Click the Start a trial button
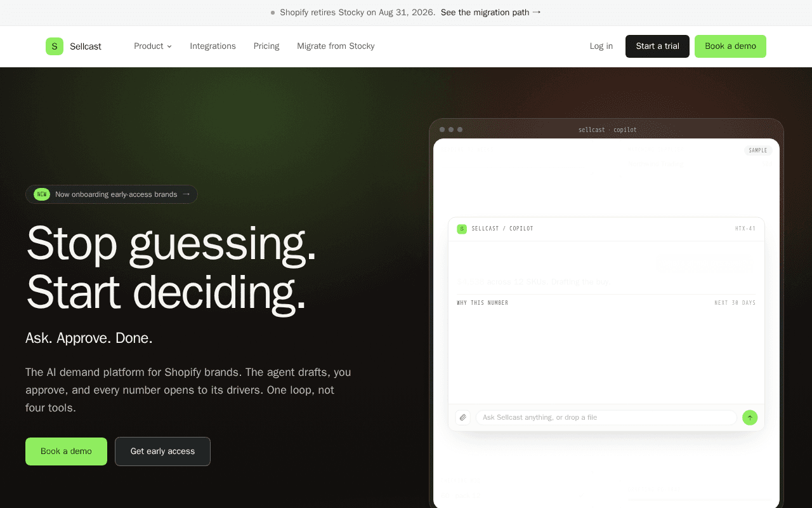This screenshot has width=812, height=508. pyautogui.click(x=657, y=46)
